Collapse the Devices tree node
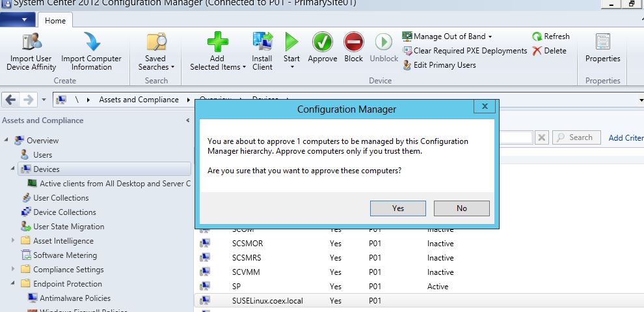 coord(13,169)
